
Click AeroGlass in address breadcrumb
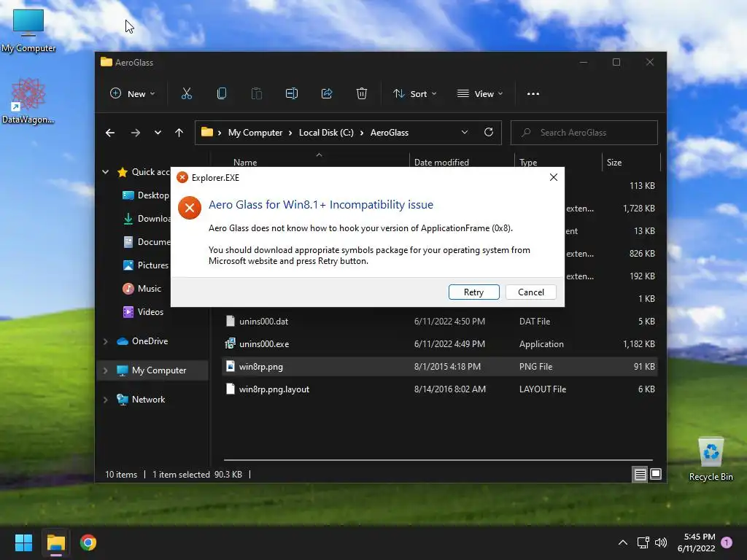(x=390, y=133)
